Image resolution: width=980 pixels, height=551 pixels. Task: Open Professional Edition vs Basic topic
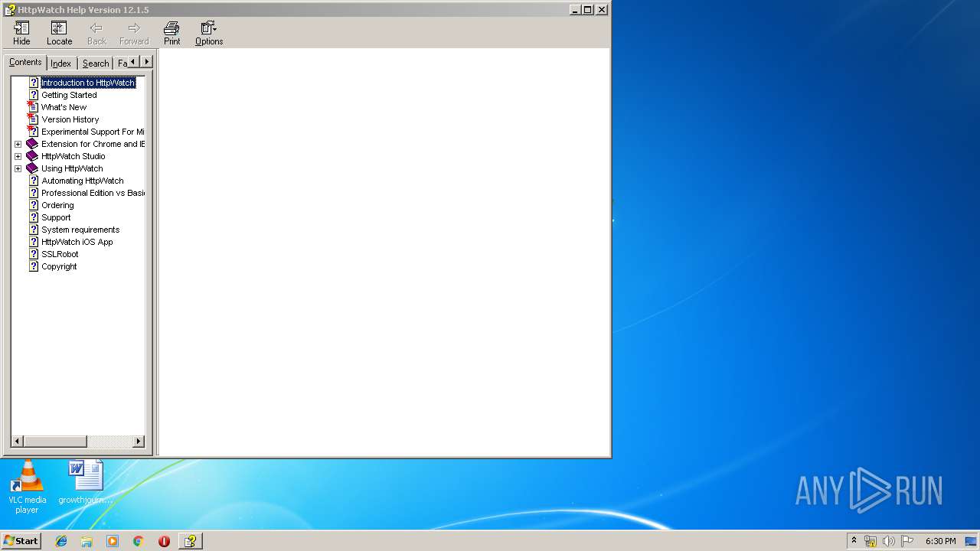point(93,193)
